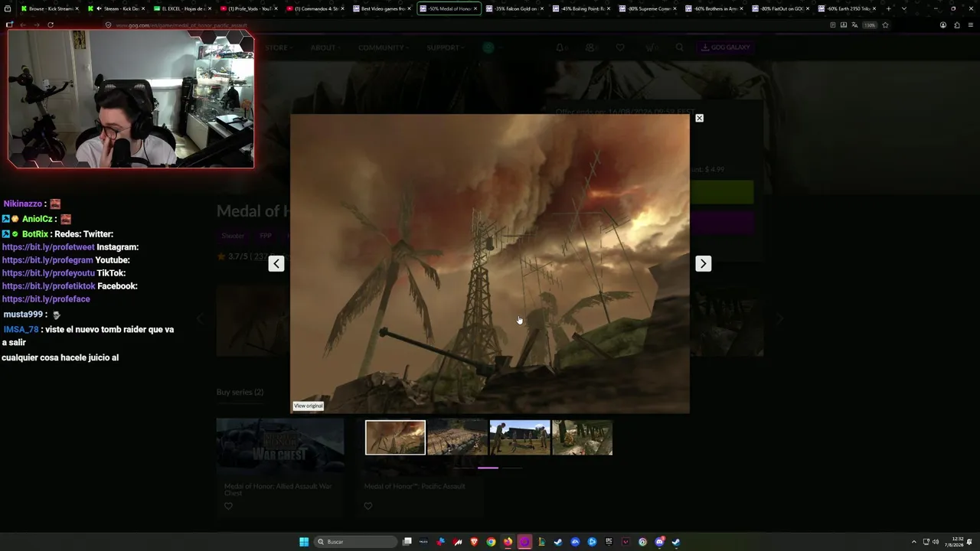This screenshot has height=551, width=980.
Task: Switch to the -45% Boiling Point tab
Action: click(580, 8)
